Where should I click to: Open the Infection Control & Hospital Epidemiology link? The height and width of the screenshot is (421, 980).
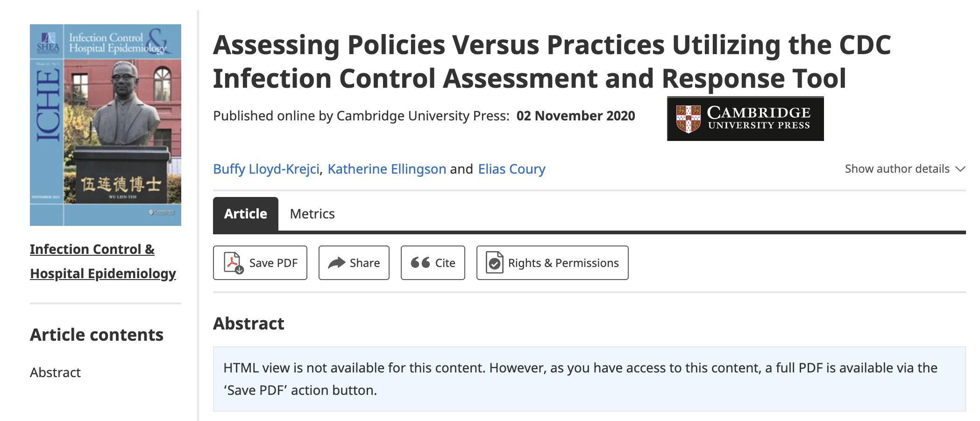tap(103, 261)
